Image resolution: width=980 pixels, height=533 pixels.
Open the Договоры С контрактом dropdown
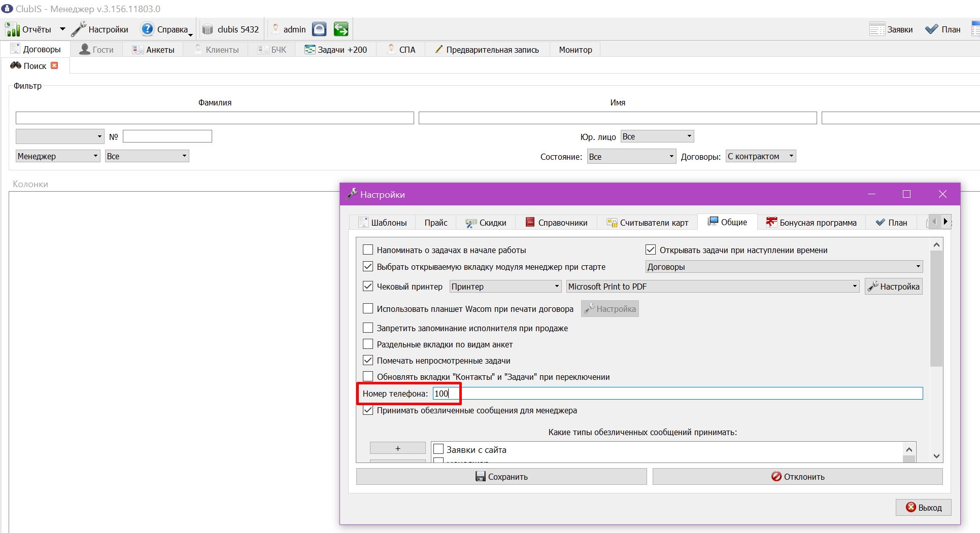point(761,156)
